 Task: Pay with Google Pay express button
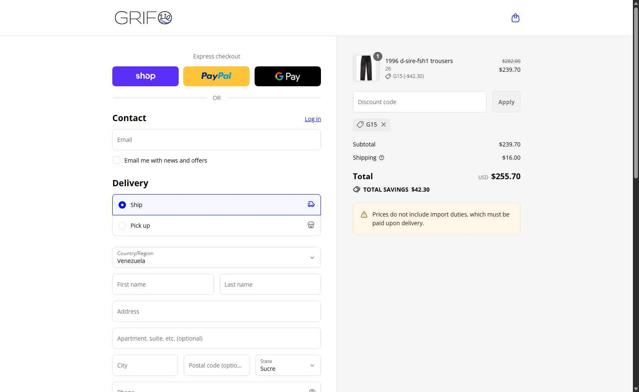(288, 76)
